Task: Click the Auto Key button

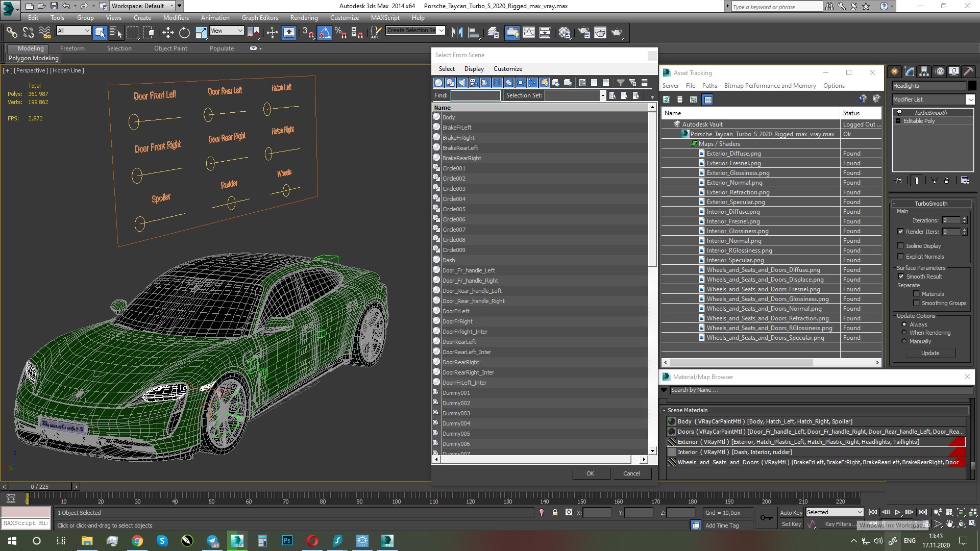Action: [791, 513]
